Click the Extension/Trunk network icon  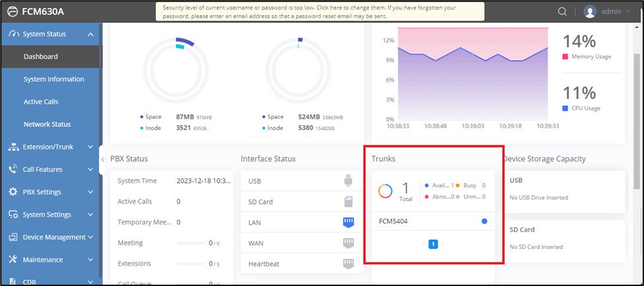pos(14,147)
